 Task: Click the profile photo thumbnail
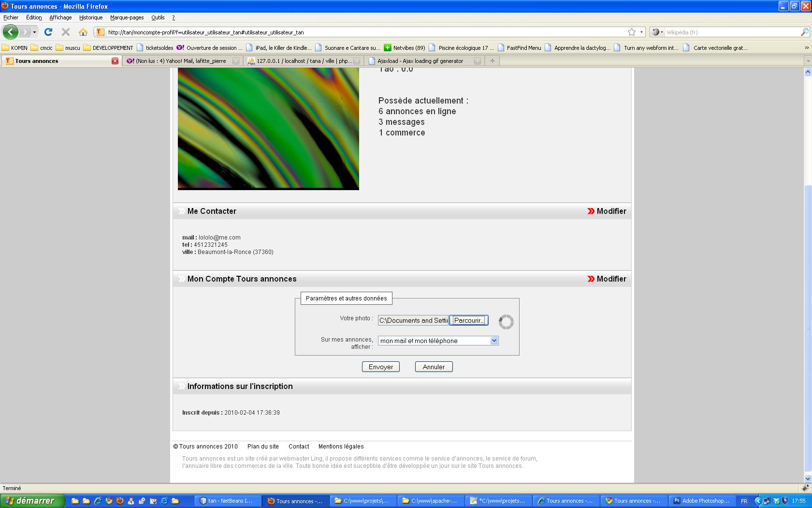pyautogui.click(x=268, y=129)
